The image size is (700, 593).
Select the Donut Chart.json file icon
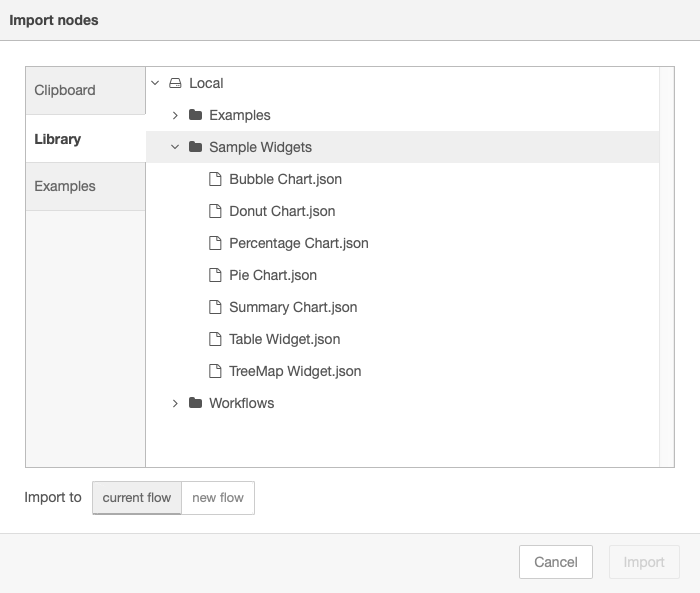point(215,211)
